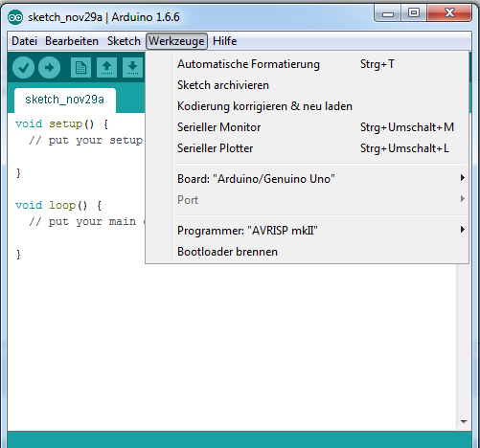Select the sketch_nov29a tab
The width and height of the screenshot is (480, 448).
65,100
